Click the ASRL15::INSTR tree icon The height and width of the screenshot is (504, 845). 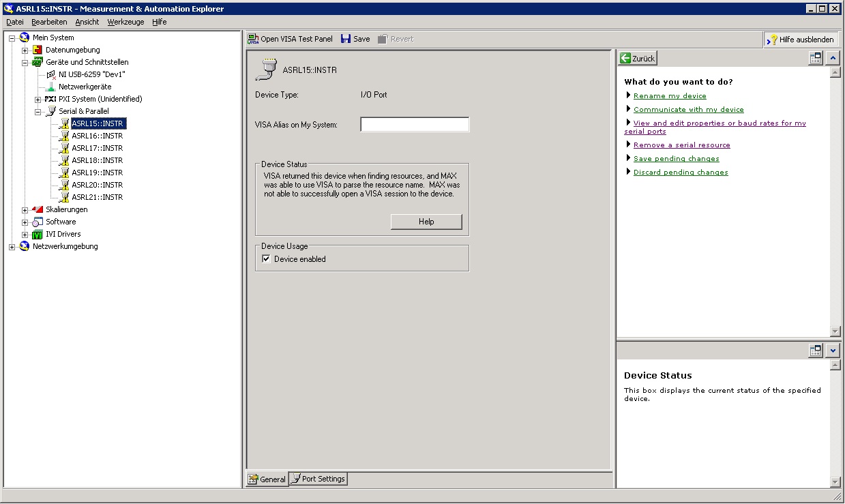tap(64, 123)
